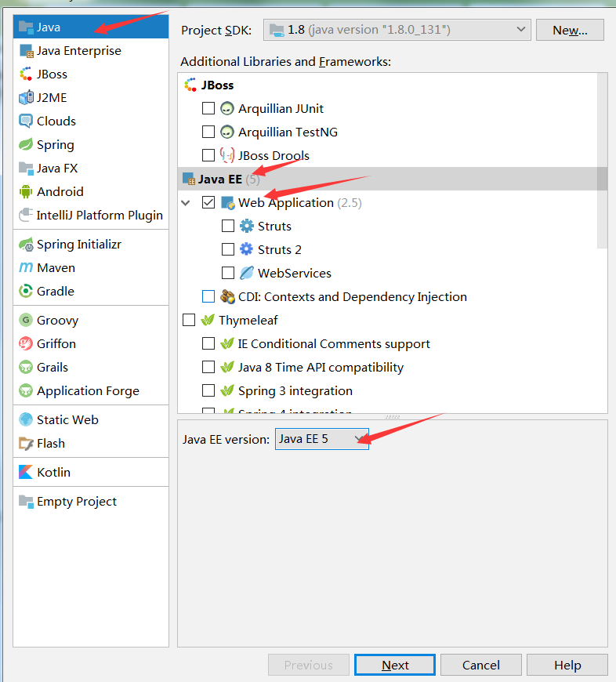Select the Griffon icon in list
Viewport: 616px width, 682px height.
(26, 344)
